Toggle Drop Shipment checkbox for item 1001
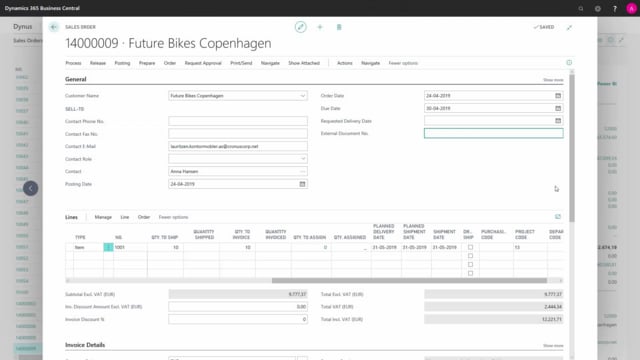Image resolution: width=640 pixels, height=360 pixels. point(470,247)
